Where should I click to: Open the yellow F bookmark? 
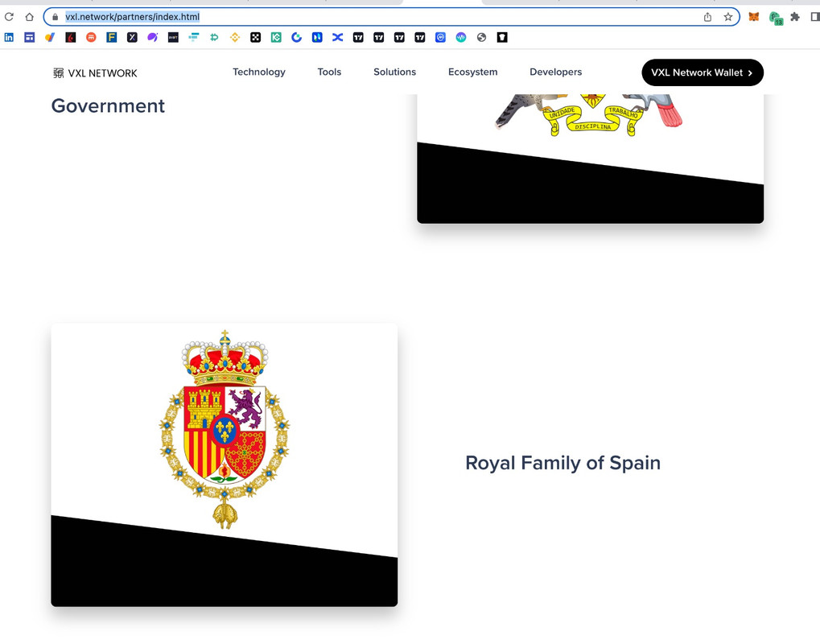[x=111, y=37]
